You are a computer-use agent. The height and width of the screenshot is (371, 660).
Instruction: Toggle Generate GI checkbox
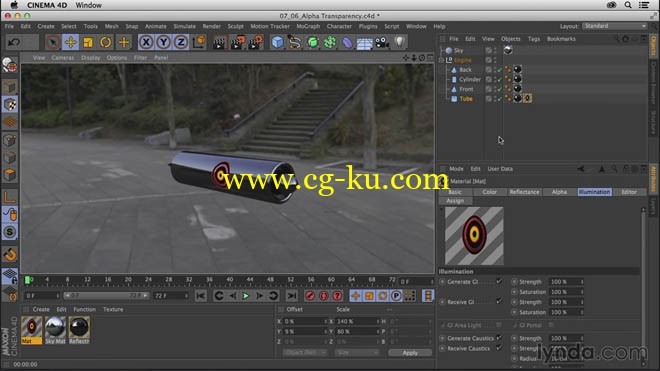[499, 281]
